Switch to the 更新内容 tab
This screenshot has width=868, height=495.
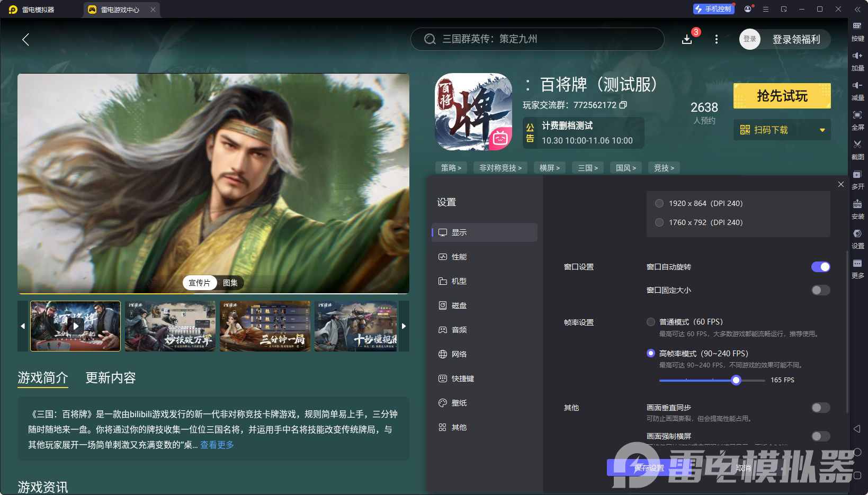click(110, 378)
